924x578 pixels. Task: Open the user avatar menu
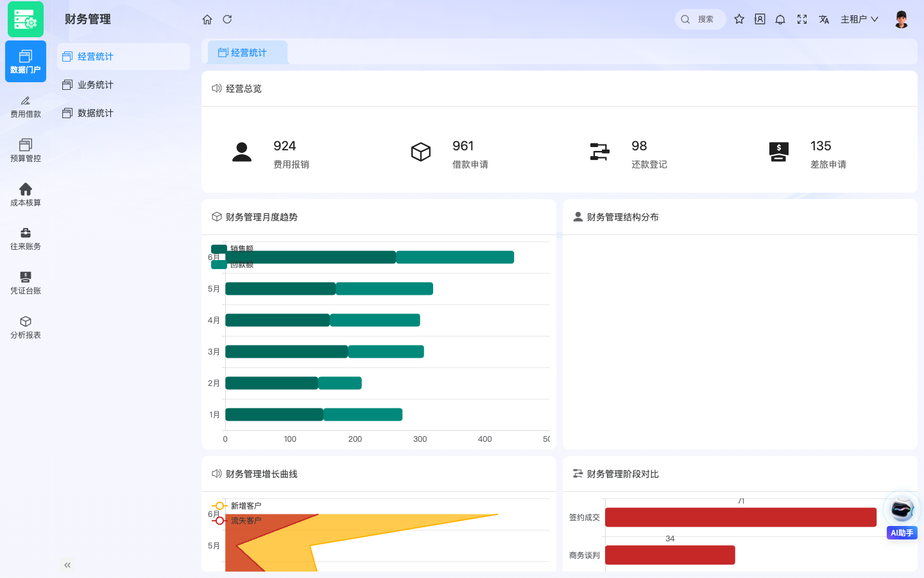(x=902, y=19)
